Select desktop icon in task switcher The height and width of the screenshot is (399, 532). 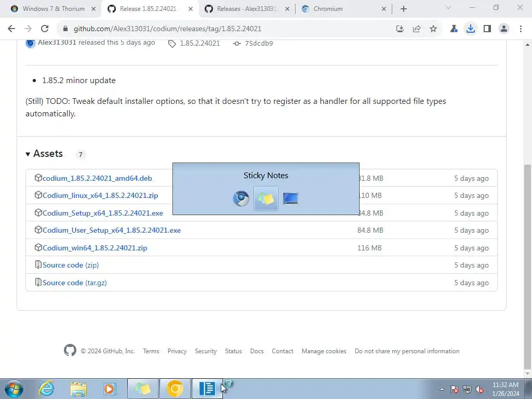point(290,198)
